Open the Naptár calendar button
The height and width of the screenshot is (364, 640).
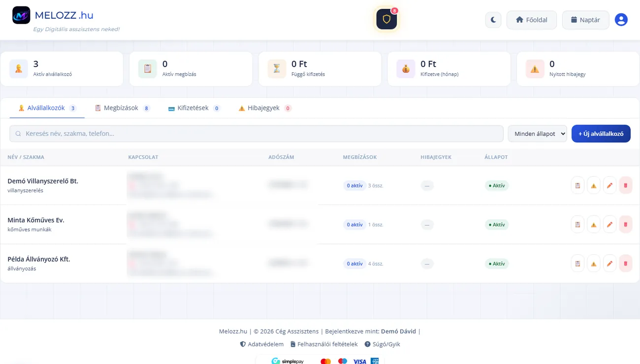pyautogui.click(x=586, y=20)
